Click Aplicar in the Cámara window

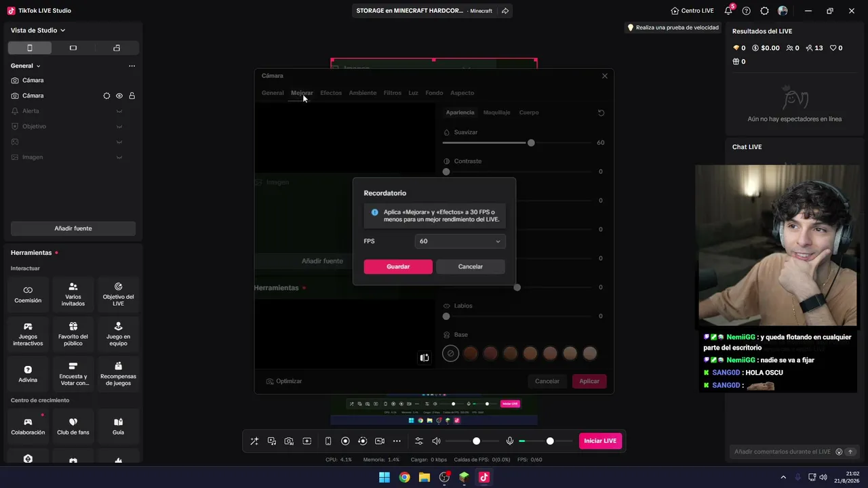click(x=589, y=381)
